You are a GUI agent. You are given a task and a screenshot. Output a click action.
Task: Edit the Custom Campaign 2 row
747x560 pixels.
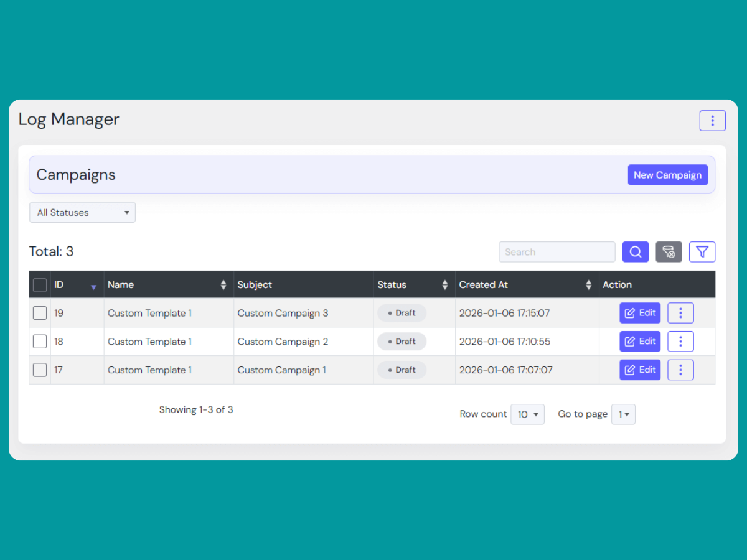[640, 342]
